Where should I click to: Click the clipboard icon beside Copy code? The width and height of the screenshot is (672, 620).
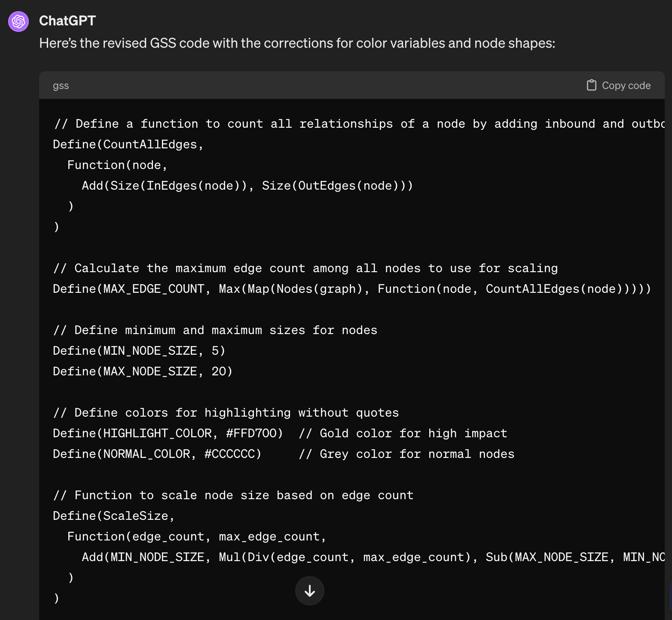point(591,85)
